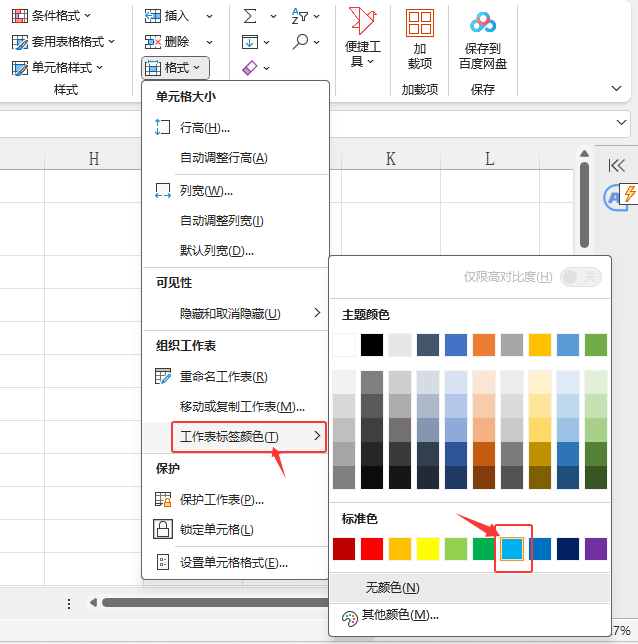This screenshot has width=638, height=644.
Task: Pick yellow standard color swatch
Action: pyautogui.click(x=428, y=549)
